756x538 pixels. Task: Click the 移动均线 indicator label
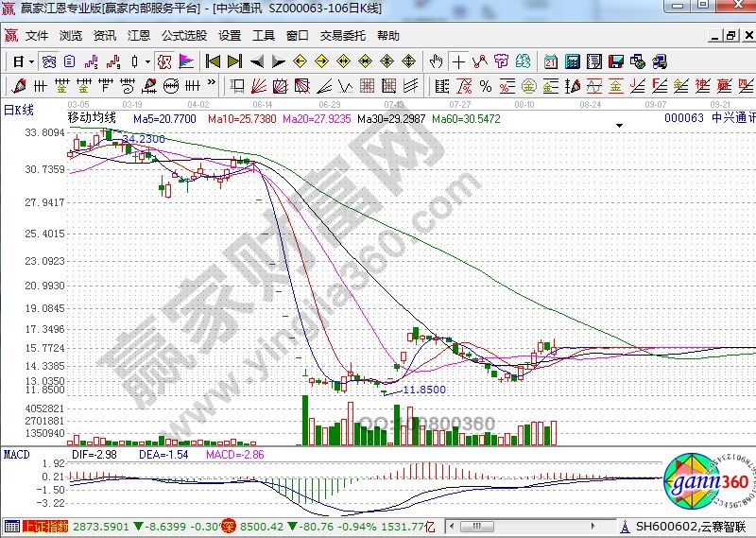[x=92, y=117]
